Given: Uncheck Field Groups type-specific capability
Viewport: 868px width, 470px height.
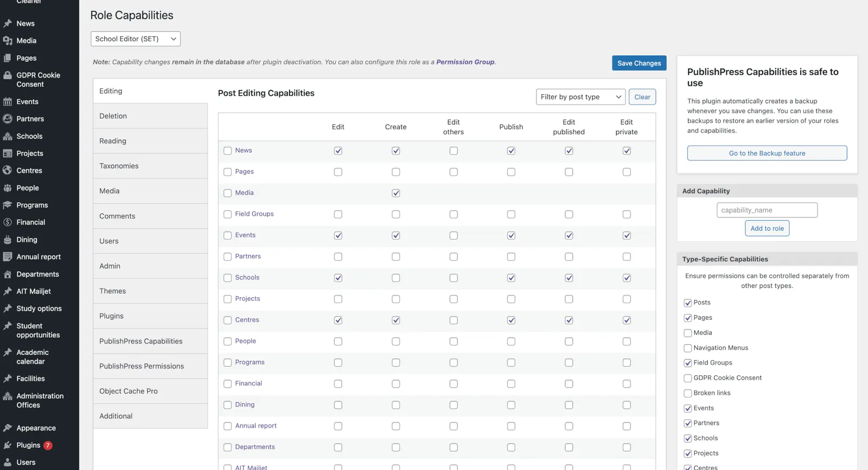Looking at the screenshot, I should (x=688, y=363).
